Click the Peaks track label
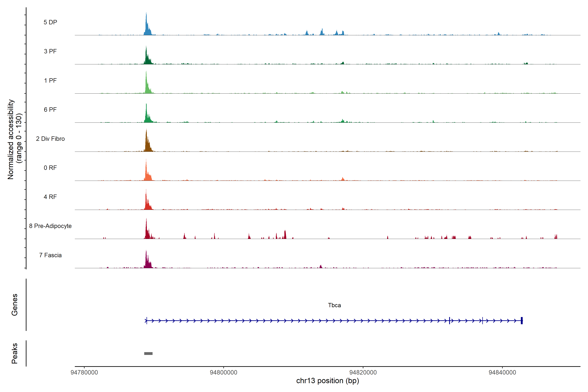The width and height of the screenshot is (588, 392). tap(15, 353)
